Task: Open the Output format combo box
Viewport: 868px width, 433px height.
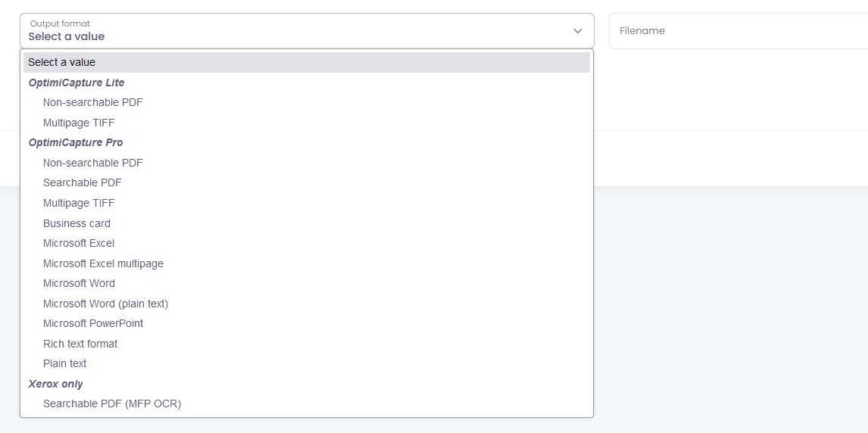Action: click(x=307, y=31)
